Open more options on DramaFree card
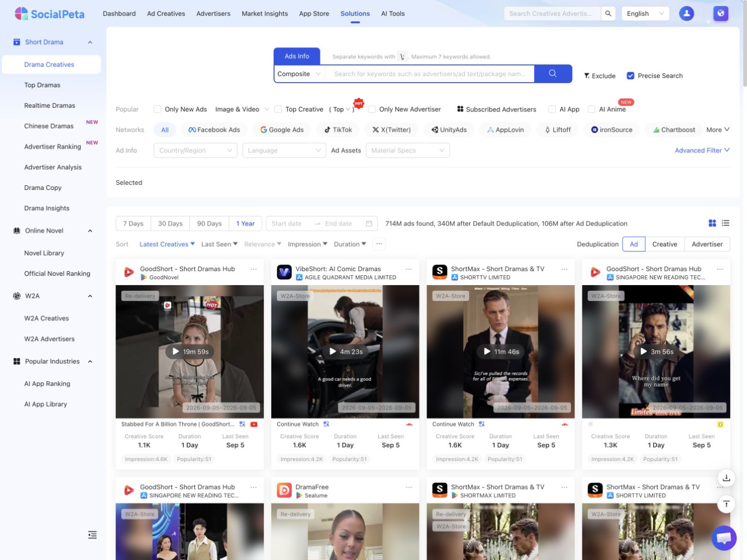Image resolution: width=747 pixels, height=560 pixels. (409, 487)
